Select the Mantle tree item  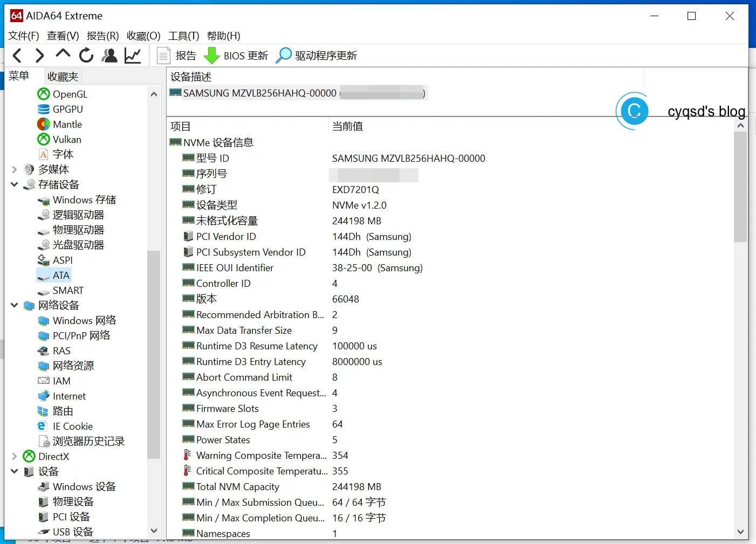(60, 124)
